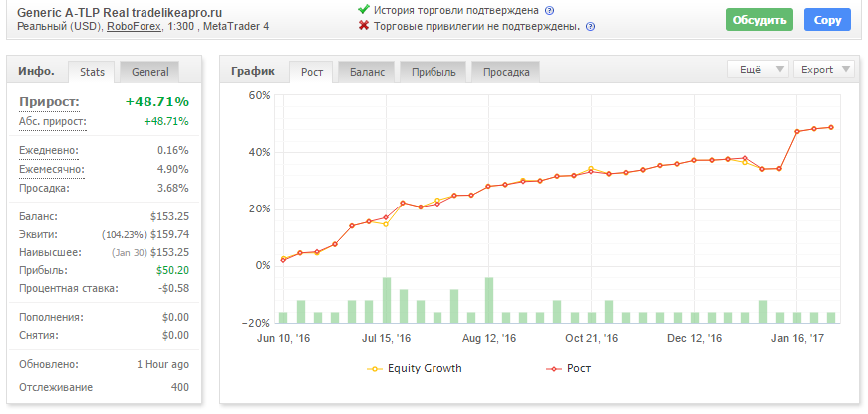The image size is (868, 414).
Task: Click the $153.25 Баланс value
Action: coord(170,217)
